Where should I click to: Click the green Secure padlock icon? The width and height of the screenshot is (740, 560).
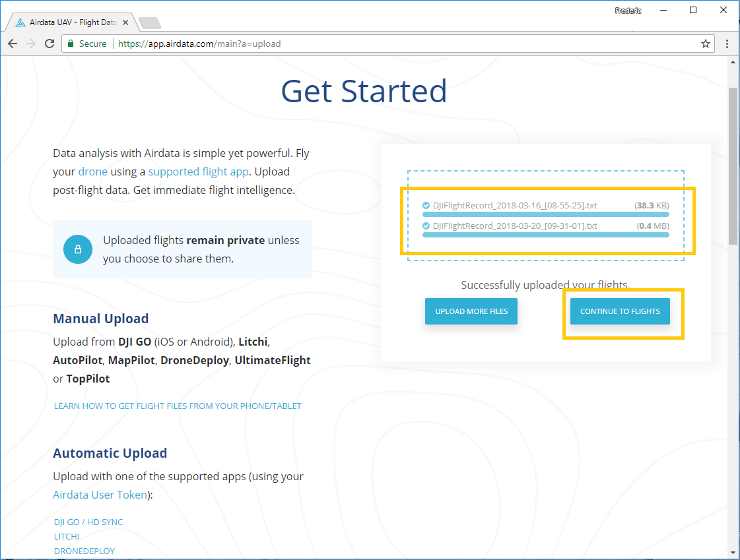pos(71,44)
